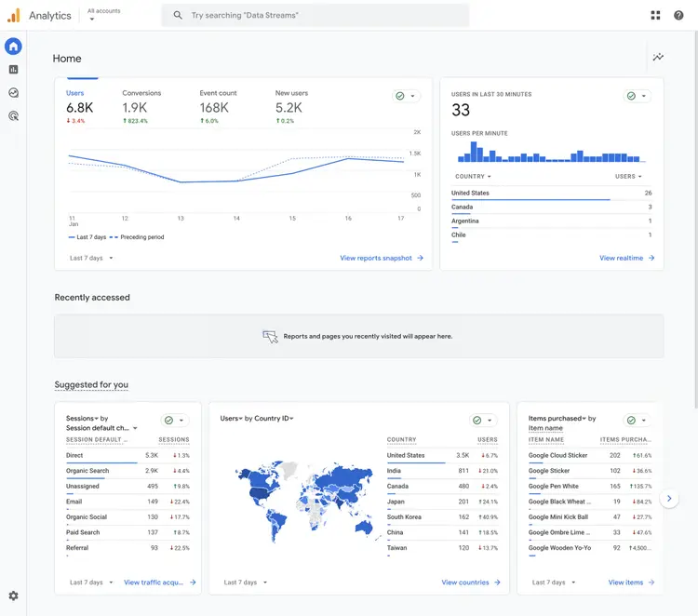The height and width of the screenshot is (616, 698).
Task: Open the Advertising icon in sidebar
Action: (x=13, y=116)
